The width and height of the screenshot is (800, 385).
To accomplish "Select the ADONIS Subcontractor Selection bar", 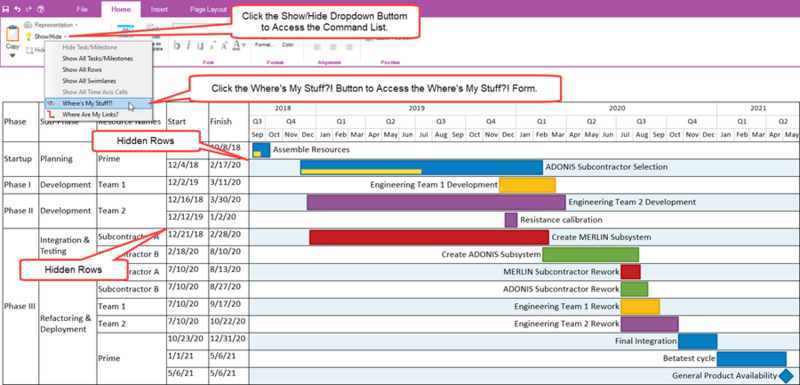I will tap(421, 167).
